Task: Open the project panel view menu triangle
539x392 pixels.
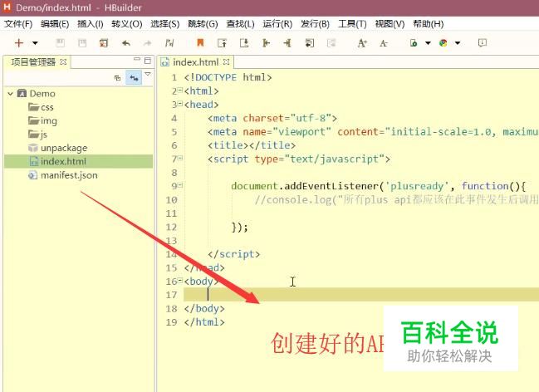Action: point(148,74)
